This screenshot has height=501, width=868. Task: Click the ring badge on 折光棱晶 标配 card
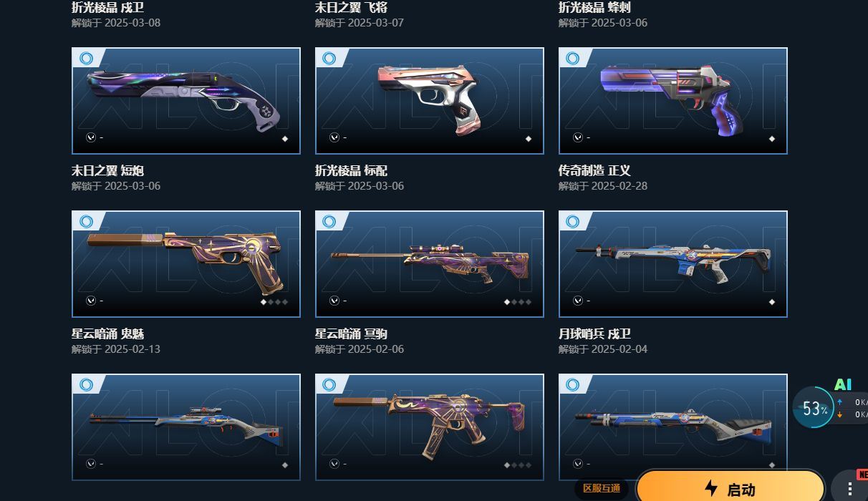329,59
